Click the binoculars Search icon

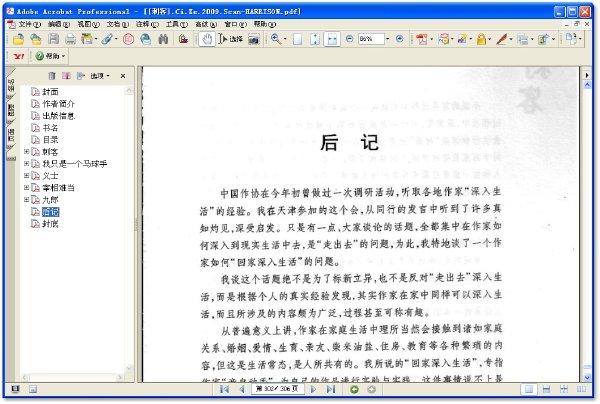point(163,39)
